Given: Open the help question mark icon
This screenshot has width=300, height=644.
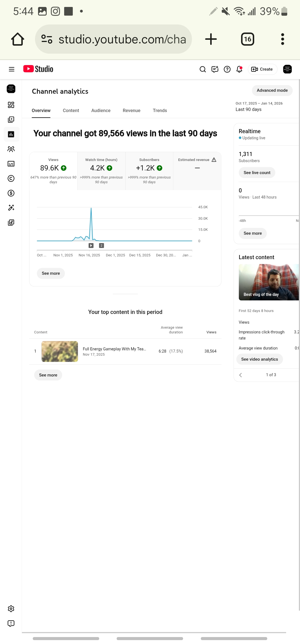Looking at the screenshot, I should (227, 69).
